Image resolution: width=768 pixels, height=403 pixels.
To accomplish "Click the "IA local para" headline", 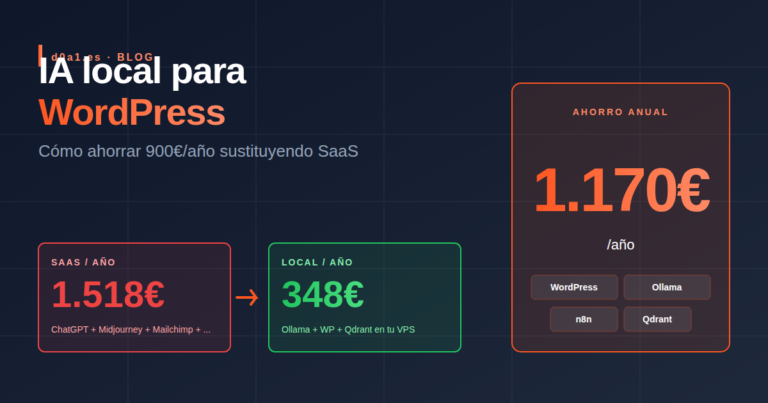I will [x=142, y=71].
